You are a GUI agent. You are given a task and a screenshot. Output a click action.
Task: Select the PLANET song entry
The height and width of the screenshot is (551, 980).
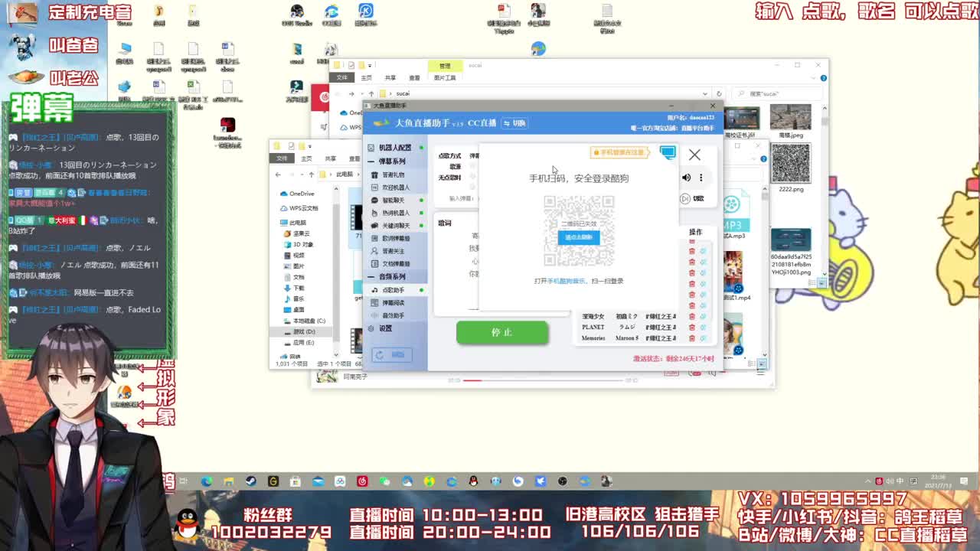tap(593, 328)
